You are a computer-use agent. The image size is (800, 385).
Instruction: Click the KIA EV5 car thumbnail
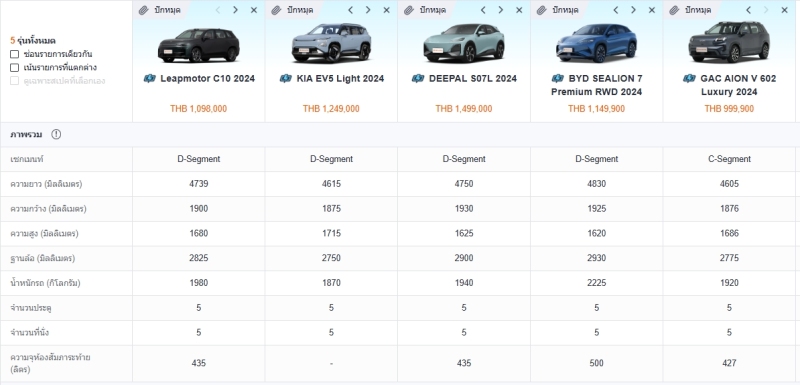coord(331,43)
